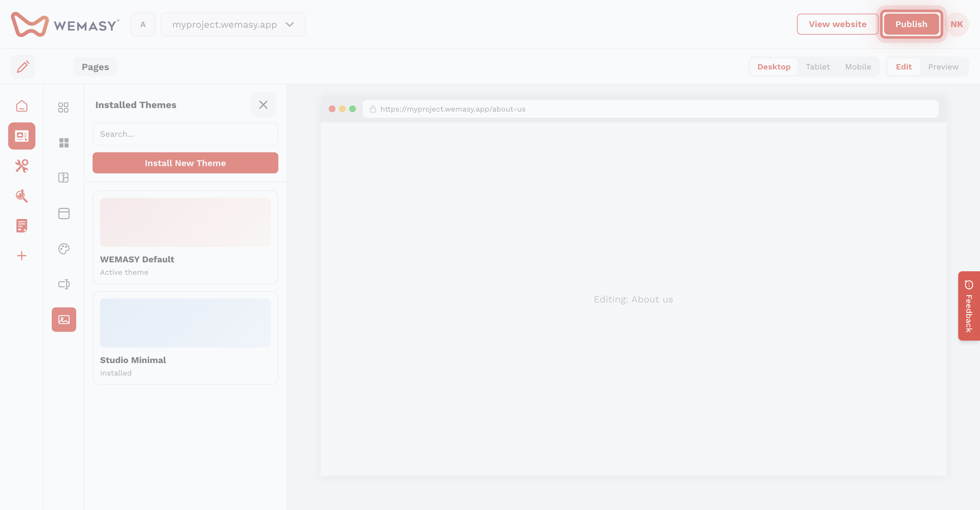This screenshot has width=980, height=510.
Task: Go to the home sidebar icon
Action: pos(22,106)
